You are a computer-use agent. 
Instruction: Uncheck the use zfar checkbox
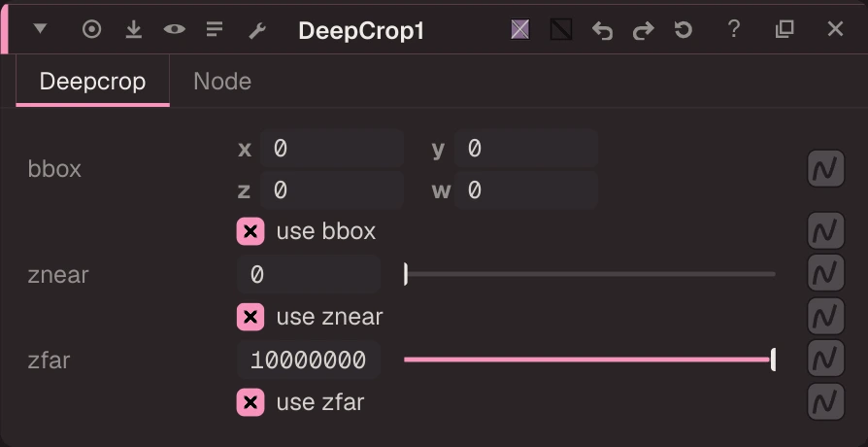pos(250,402)
